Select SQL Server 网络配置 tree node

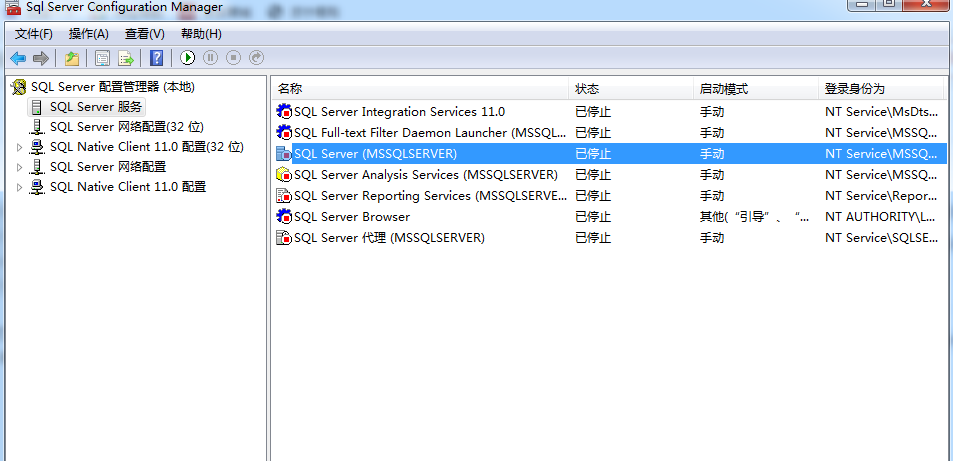[x=108, y=167]
